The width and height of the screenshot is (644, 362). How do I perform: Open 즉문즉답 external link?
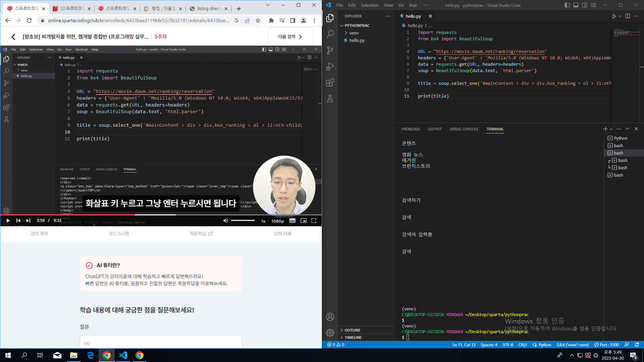[x=201, y=234]
